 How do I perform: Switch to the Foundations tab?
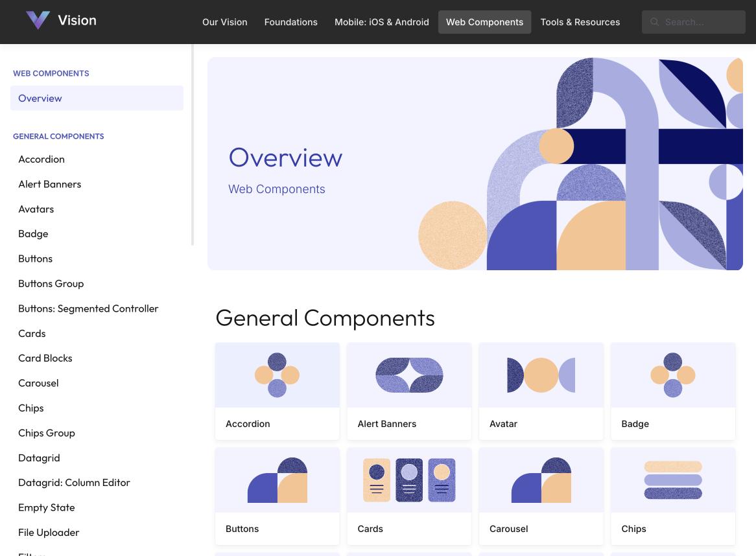coord(290,22)
